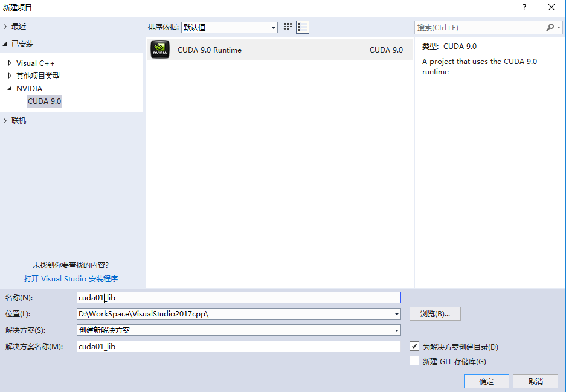Screen dimensions: 566x392
Task: Expand the other project types (其他项目类型) node
Action: pyautogui.click(x=10, y=76)
